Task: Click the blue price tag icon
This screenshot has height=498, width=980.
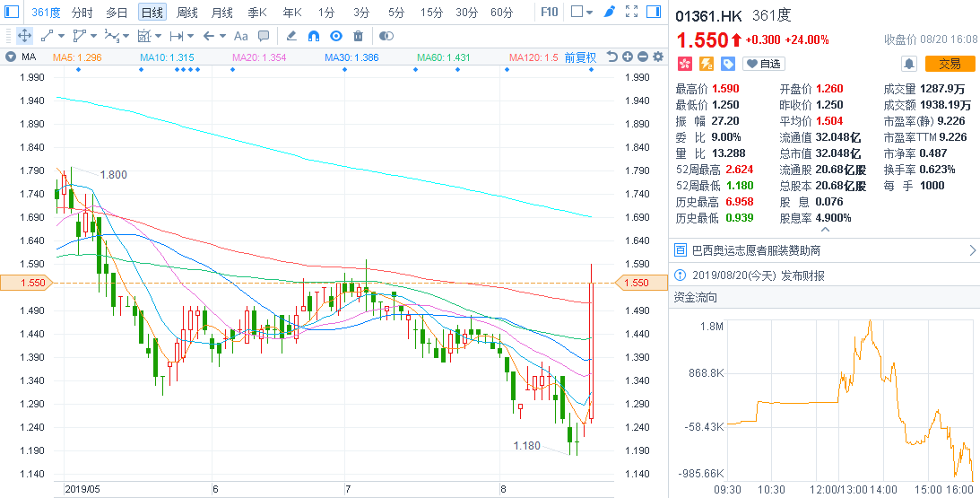Action: click(727, 64)
